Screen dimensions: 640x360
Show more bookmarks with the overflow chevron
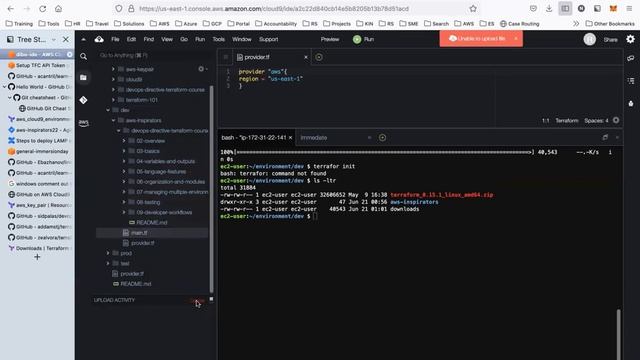576,24
